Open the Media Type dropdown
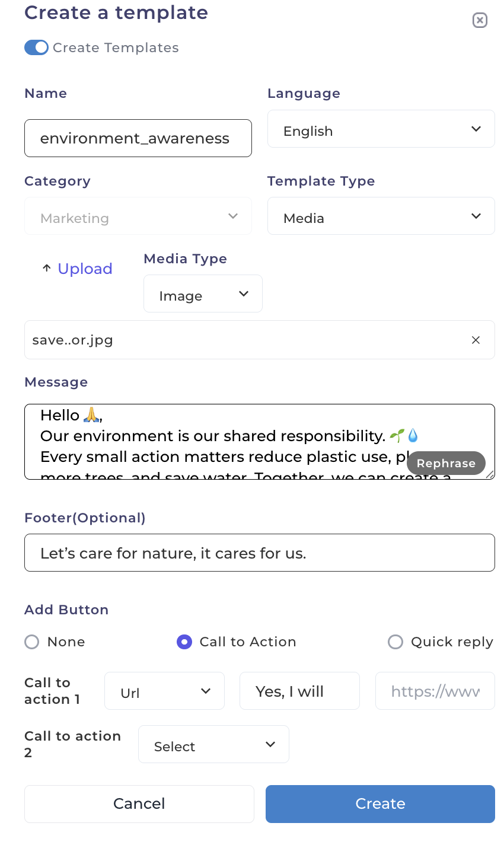 pyautogui.click(x=203, y=294)
